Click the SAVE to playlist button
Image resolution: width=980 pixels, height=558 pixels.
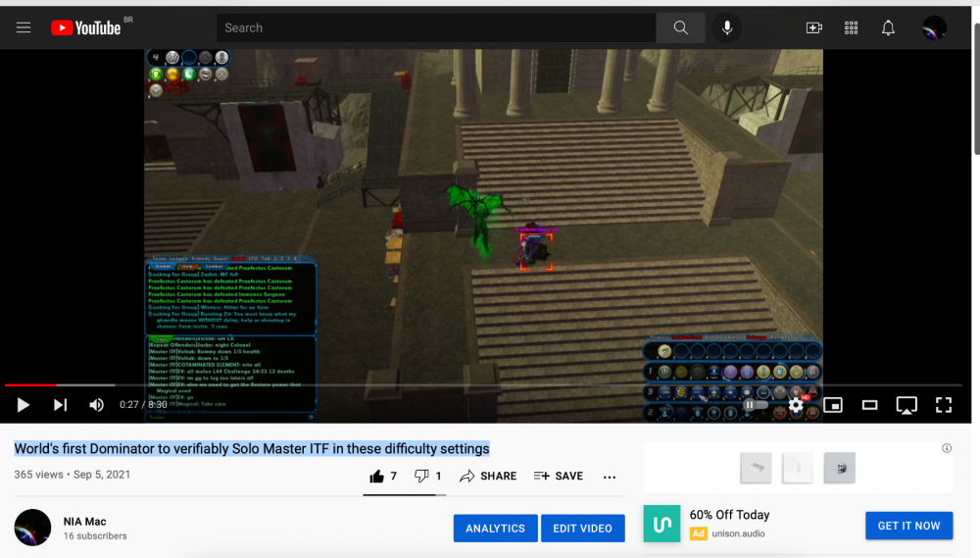[x=559, y=476]
